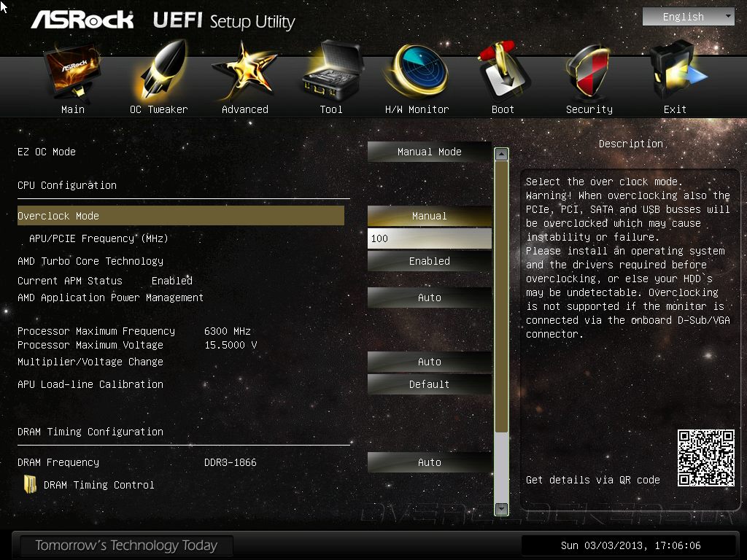Select APU/PCIE Frequency (MHz) label

click(x=98, y=238)
